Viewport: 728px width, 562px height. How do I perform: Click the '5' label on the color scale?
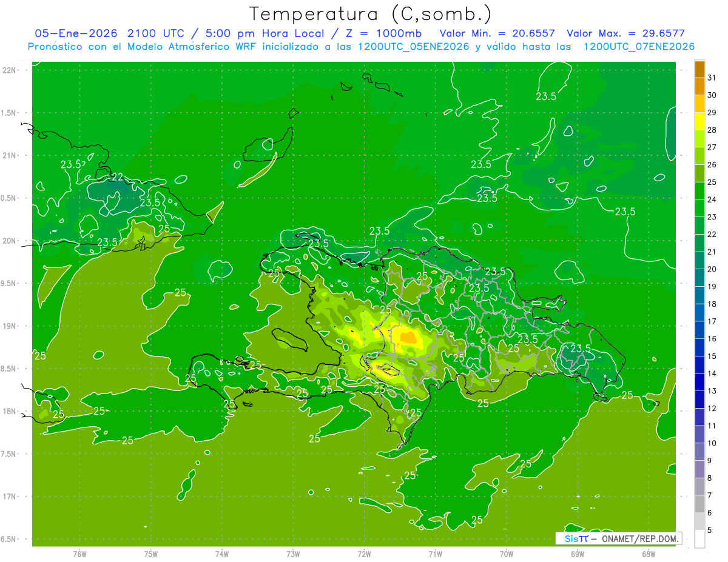(710, 530)
